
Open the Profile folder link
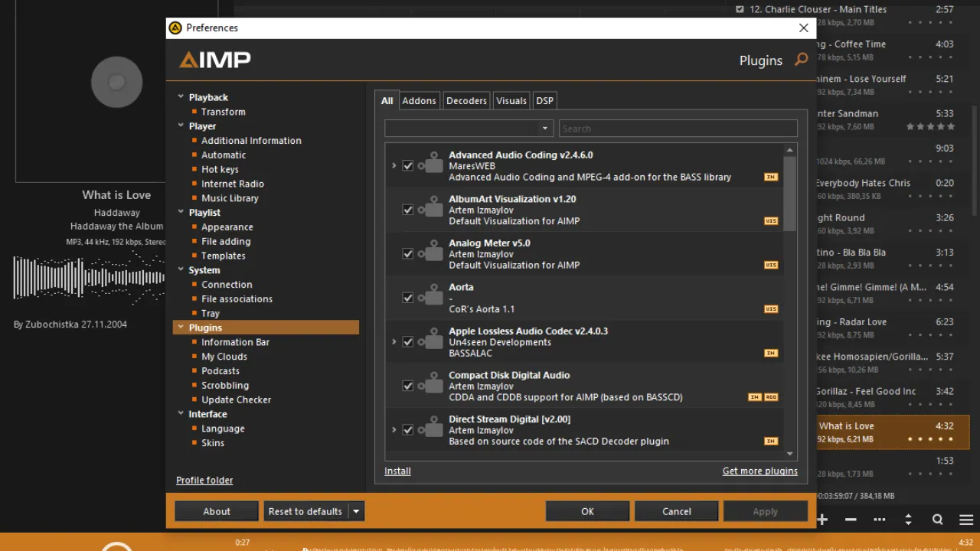[x=204, y=480]
